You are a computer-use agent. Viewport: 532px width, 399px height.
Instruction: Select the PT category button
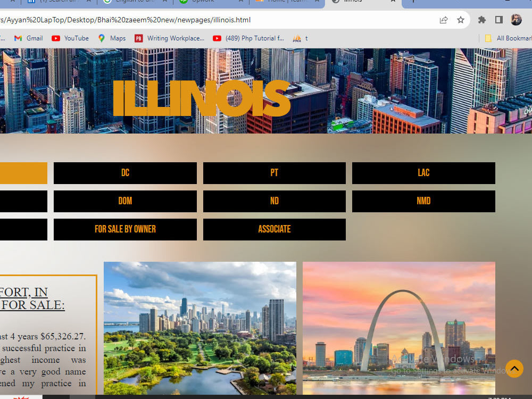275,173
